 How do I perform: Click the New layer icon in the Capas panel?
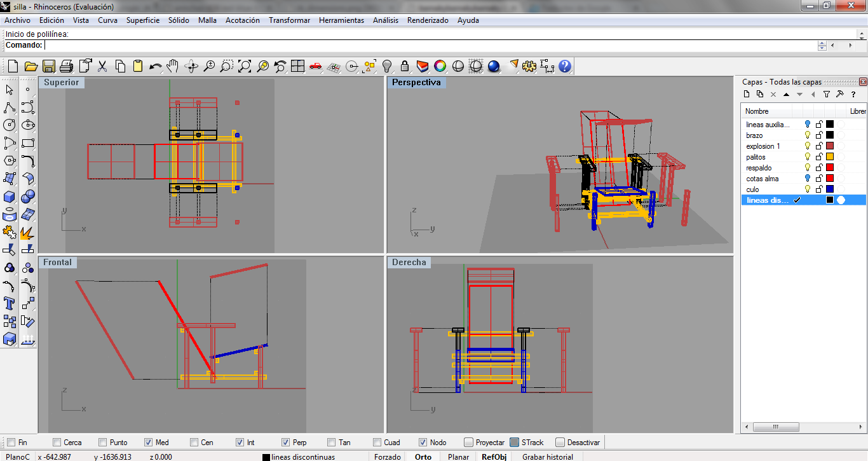(747, 94)
